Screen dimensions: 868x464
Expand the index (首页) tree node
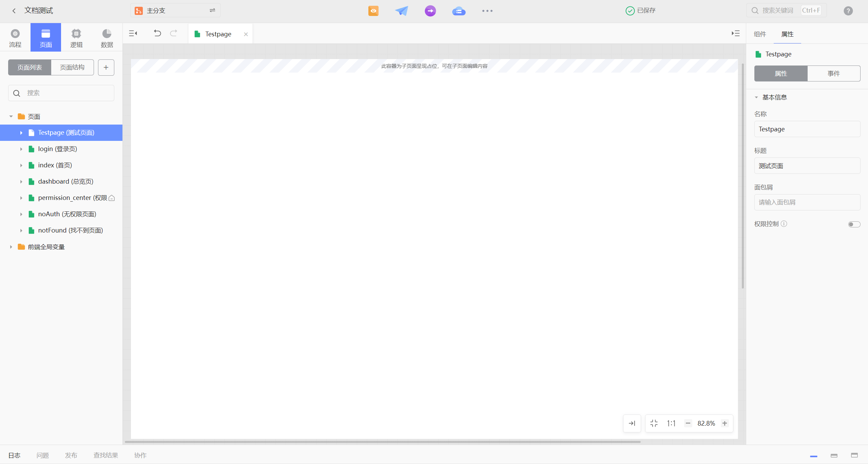point(21,165)
